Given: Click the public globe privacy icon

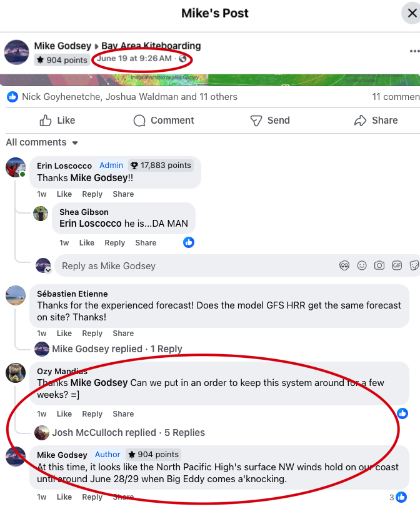Looking at the screenshot, I should [183, 59].
